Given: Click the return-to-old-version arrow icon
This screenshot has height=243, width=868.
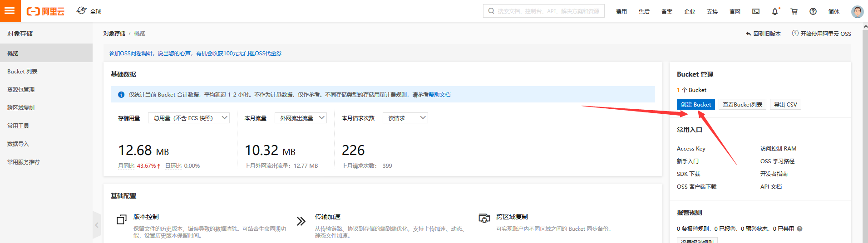Looking at the screenshot, I should 749,34.
